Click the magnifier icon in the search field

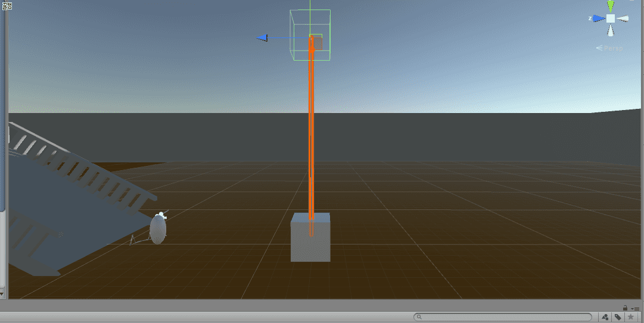[419, 317]
